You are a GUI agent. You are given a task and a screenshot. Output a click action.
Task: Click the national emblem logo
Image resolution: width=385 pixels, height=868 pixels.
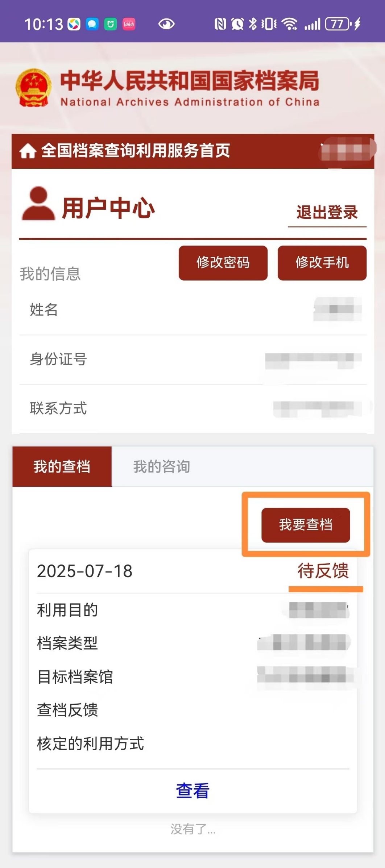[x=33, y=88]
